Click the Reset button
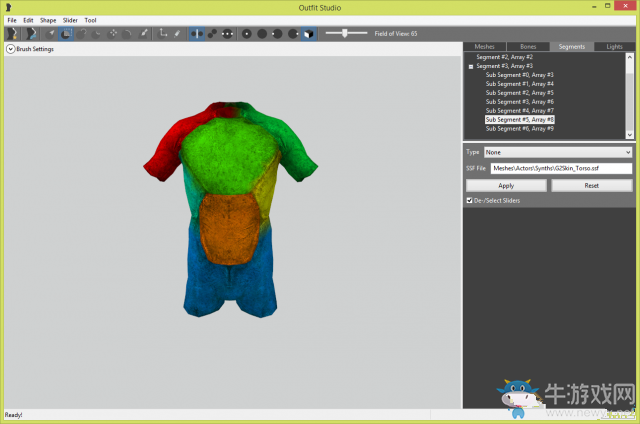 pyautogui.click(x=591, y=186)
